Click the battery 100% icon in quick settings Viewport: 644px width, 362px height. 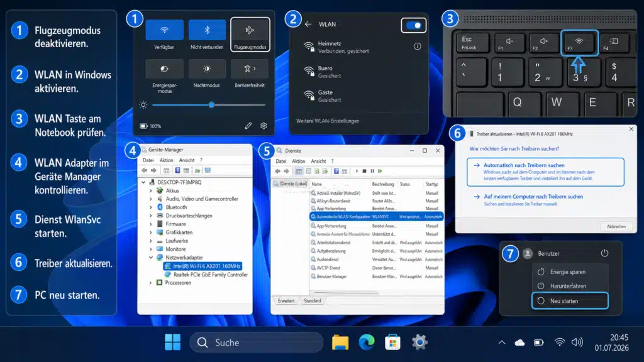(x=143, y=126)
